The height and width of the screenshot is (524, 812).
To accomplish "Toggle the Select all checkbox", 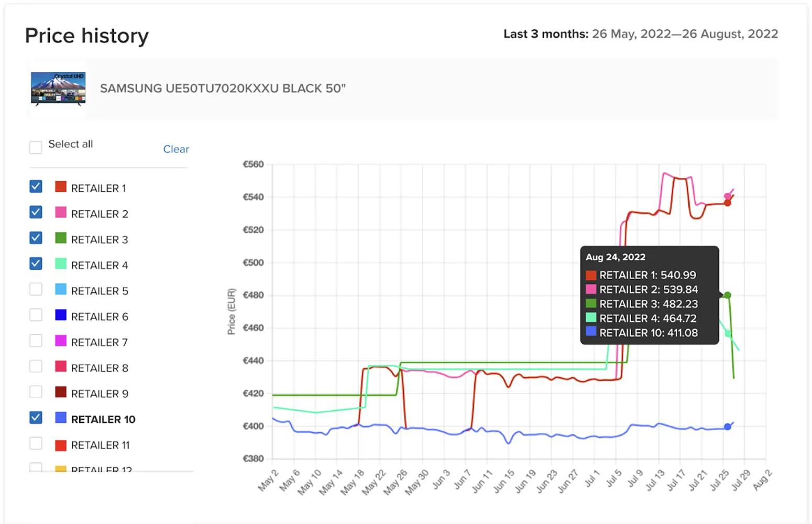I will coord(35,147).
